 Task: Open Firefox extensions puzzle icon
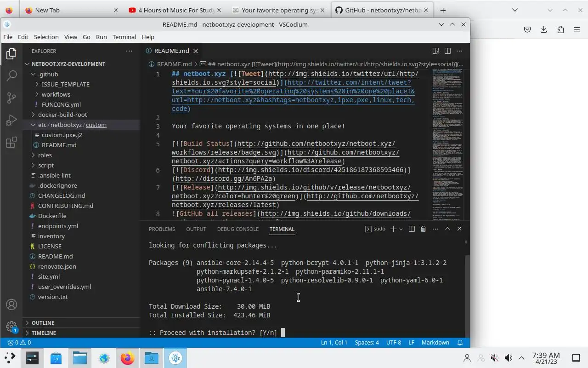[x=560, y=29]
